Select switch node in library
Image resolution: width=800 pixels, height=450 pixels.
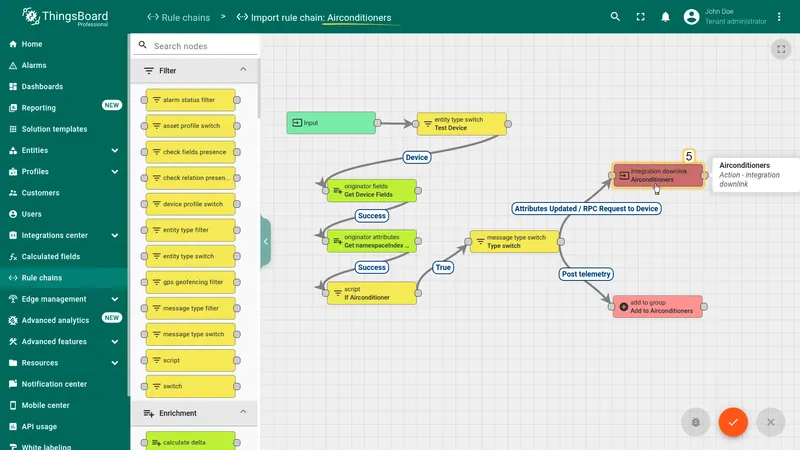(190, 386)
